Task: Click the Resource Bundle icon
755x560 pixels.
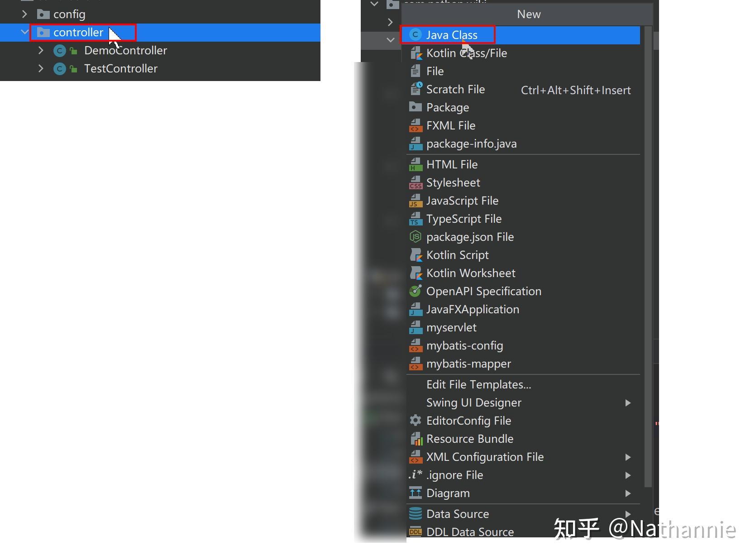Action: coord(416,439)
